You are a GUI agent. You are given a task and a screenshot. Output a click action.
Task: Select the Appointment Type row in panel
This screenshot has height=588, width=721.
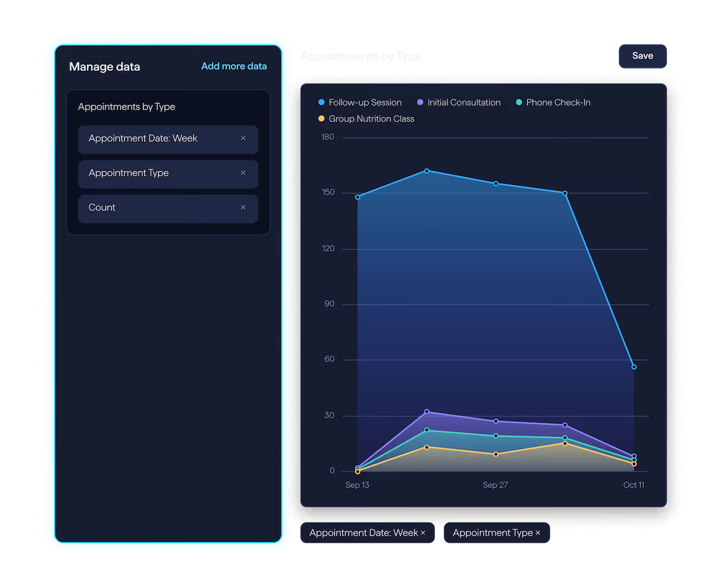[168, 174]
